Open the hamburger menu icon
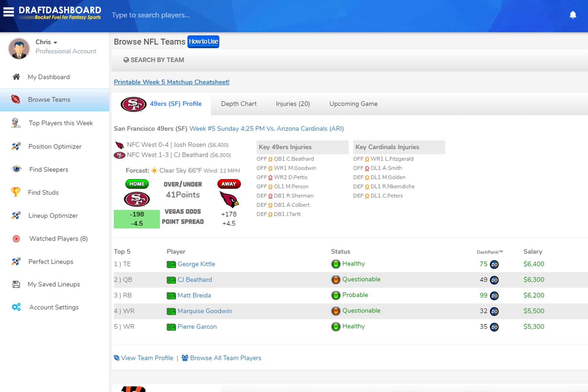The image size is (588, 392). [8, 12]
